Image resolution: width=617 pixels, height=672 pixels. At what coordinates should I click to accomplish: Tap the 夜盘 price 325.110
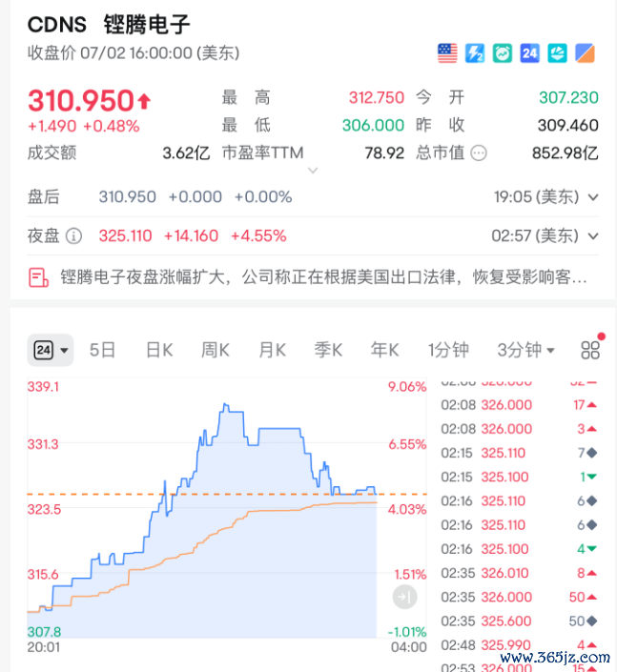pos(125,236)
